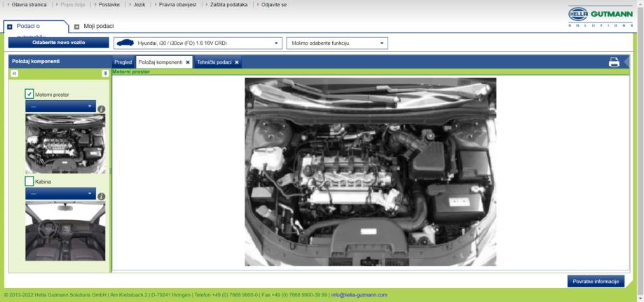Image resolution: width=644 pixels, height=302 pixels.
Task: Open the Moji podaci tab
Action: coord(97,27)
